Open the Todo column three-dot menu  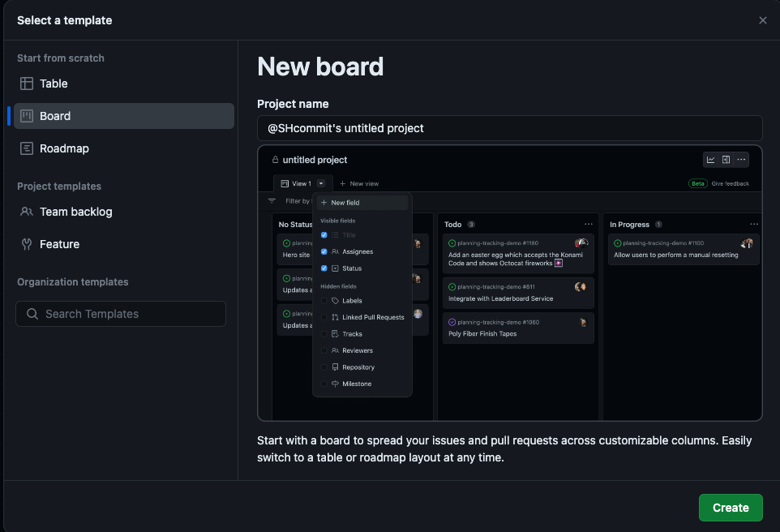[x=589, y=224]
